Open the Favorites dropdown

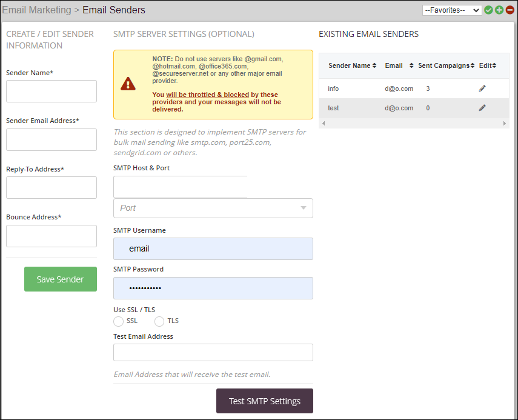point(451,10)
